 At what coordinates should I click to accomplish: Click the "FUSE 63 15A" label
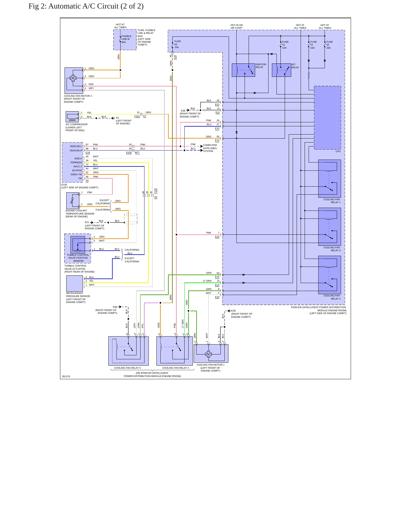(177, 44)
